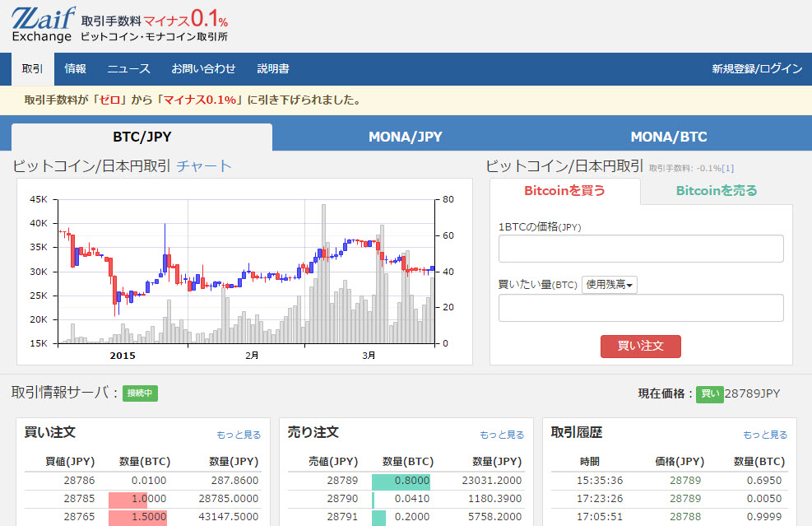812x526 pixels.
Task: Open the 説明書 menu item
Action: point(273,69)
